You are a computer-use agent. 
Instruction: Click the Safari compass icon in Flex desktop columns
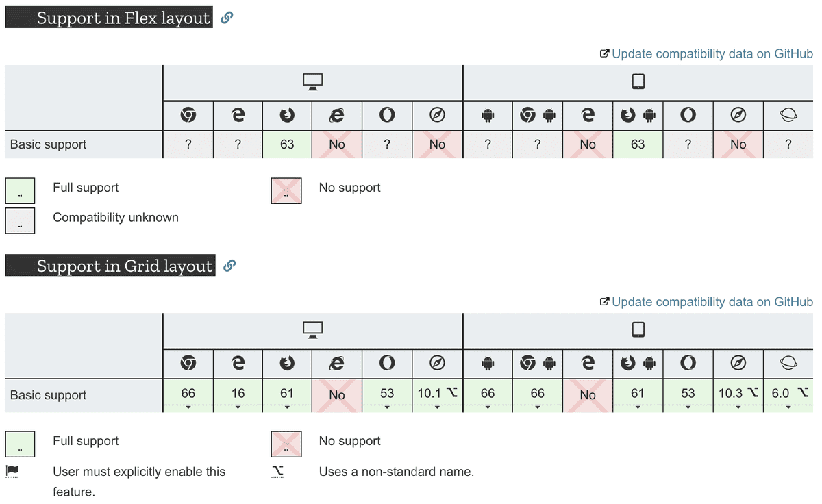437,116
